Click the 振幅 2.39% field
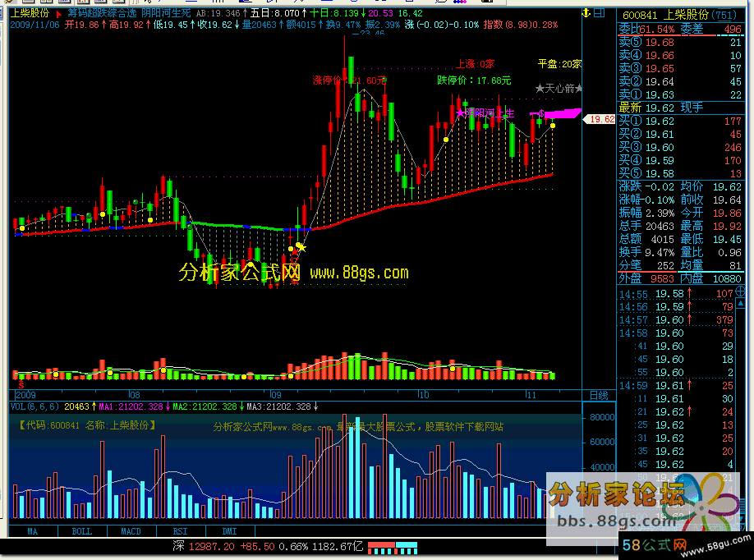Image resolution: width=754 pixels, height=560 pixels. [x=646, y=213]
